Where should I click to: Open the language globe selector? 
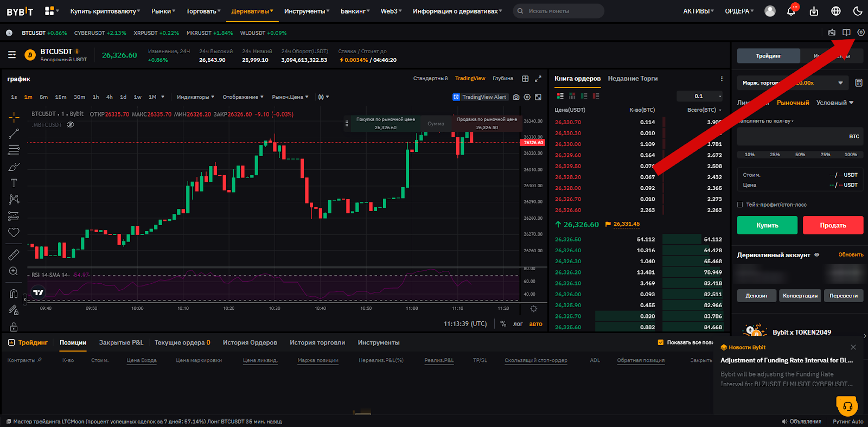(836, 11)
